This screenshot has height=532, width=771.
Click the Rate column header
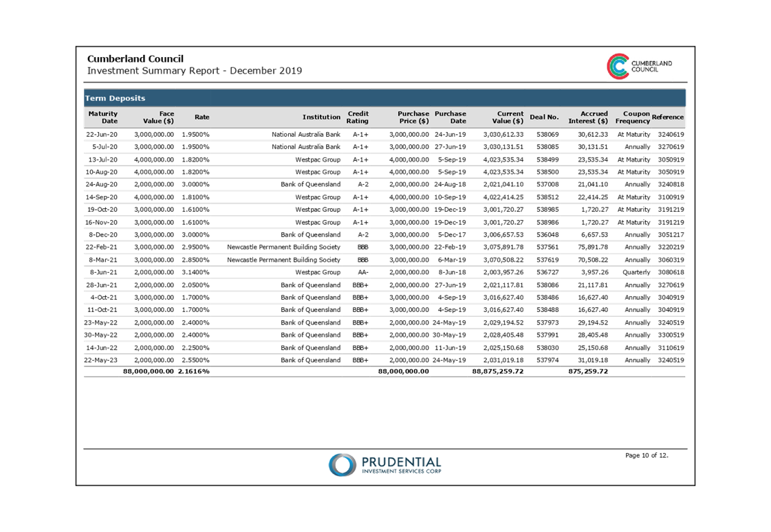[x=202, y=118]
